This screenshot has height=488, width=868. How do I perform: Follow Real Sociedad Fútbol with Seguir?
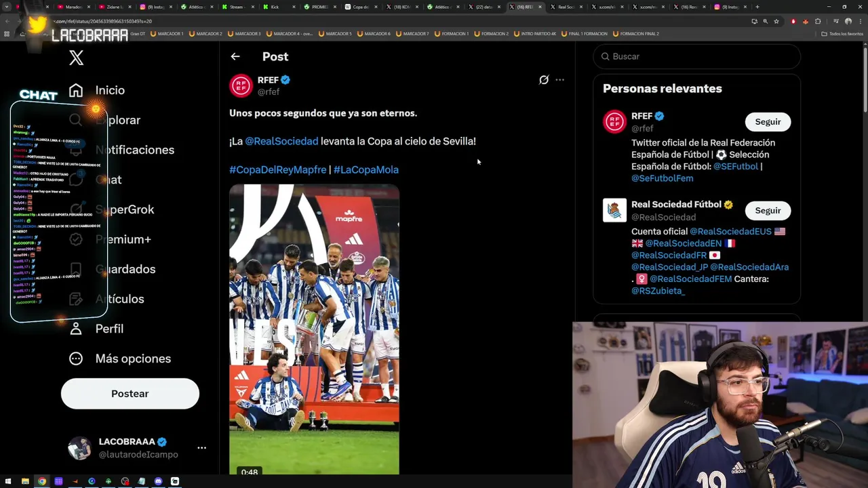[x=768, y=211]
